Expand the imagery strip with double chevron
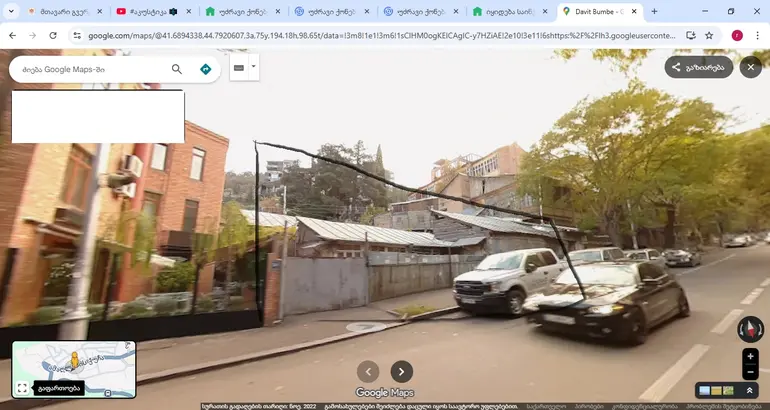Image resolution: width=770 pixels, height=410 pixels. coord(748,390)
